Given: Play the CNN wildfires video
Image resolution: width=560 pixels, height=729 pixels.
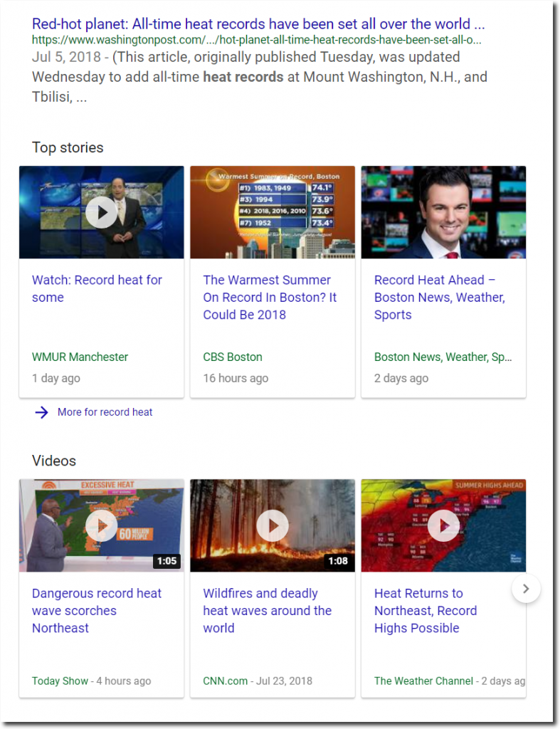Looking at the screenshot, I should (273, 525).
